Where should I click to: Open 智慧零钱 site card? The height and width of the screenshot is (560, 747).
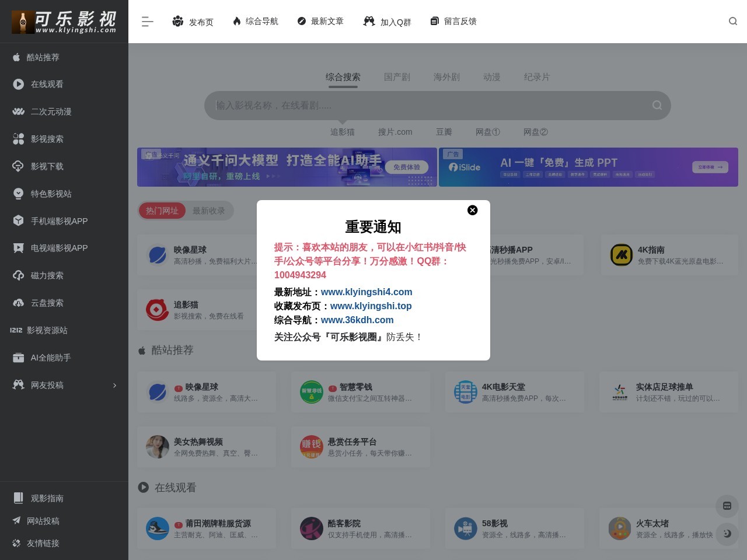361,392
